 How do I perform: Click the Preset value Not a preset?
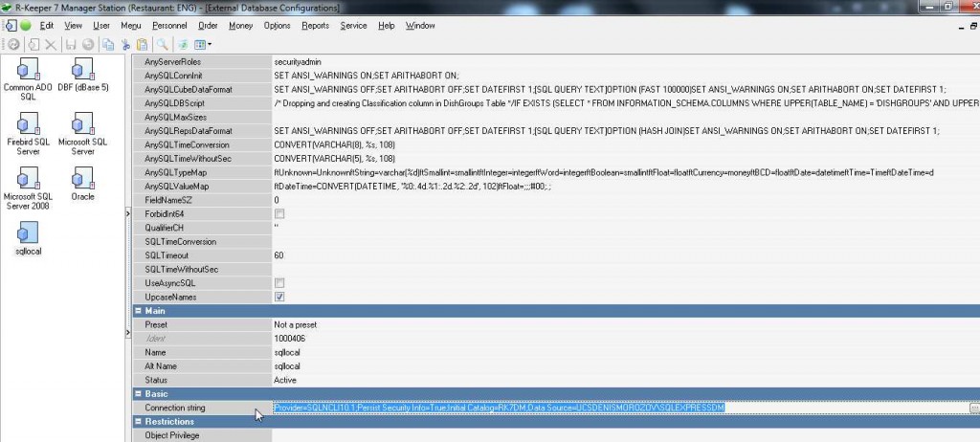coord(295,325)
